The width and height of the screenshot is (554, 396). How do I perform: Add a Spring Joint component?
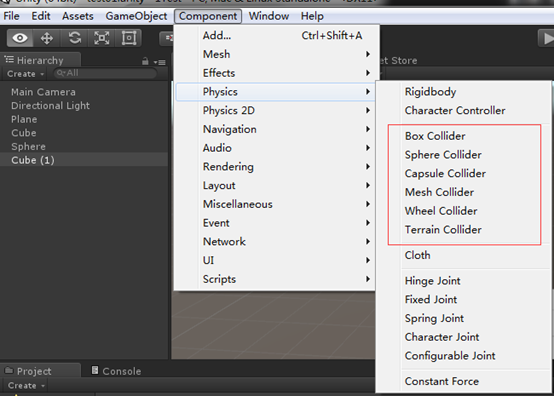[x=464, y=318]
